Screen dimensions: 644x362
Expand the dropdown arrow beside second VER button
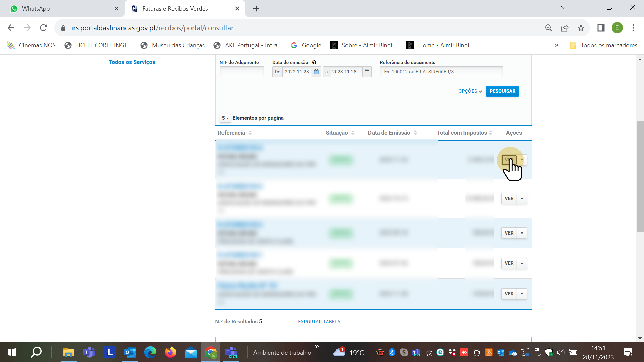pyautogui.click(x=522, y=199)
